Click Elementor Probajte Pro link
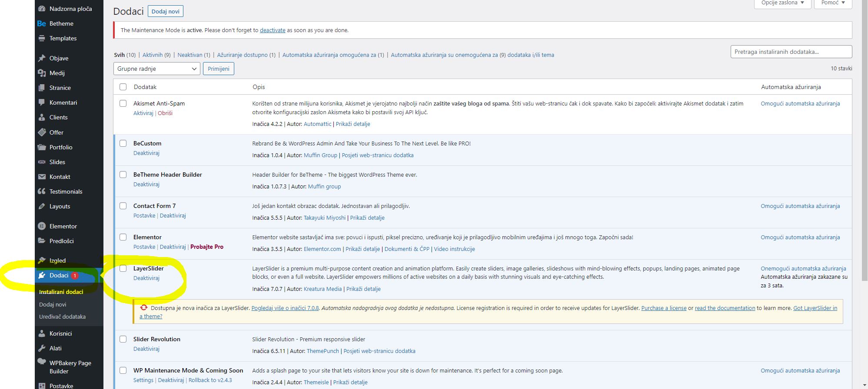Screen dimensions: 868x389 tap(207, 247)
